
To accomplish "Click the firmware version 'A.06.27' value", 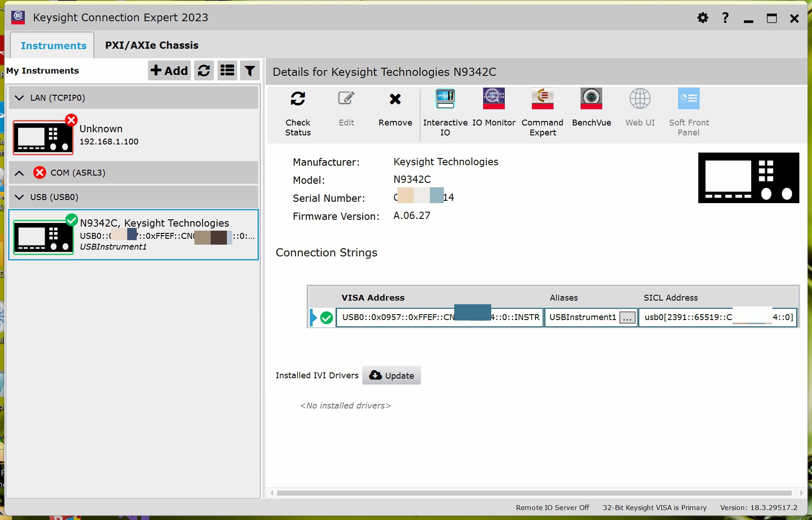I will click(x=412, y=216).
